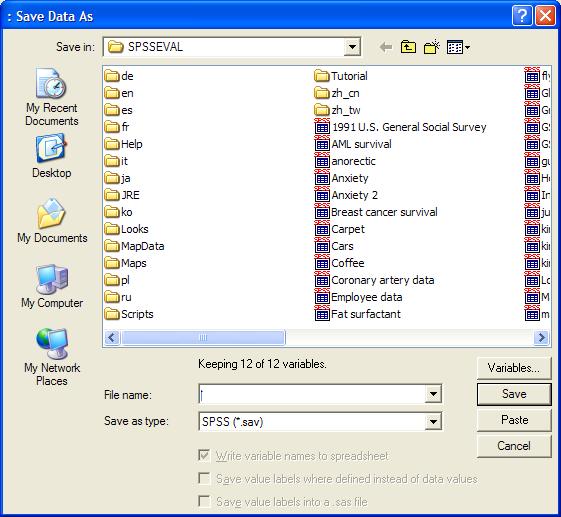Create a new folder
Viewport: 561px width, 517px height.
pos(431,47)
